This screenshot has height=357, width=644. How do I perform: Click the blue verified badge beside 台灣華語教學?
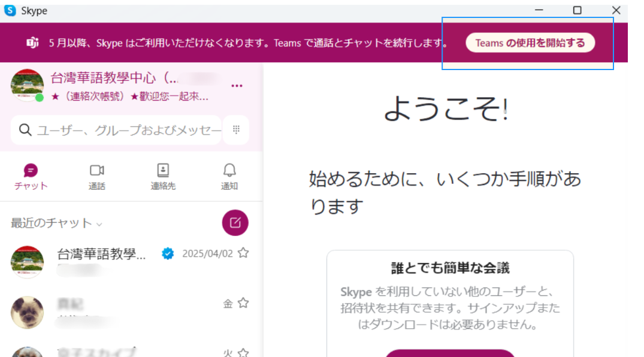pos(168,253)
